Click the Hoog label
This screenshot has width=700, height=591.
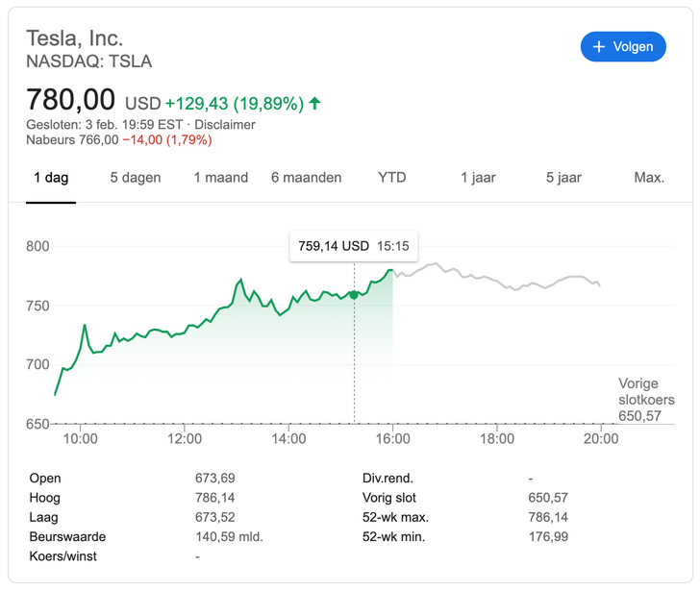pyautogui.click(x=44, y=498)
